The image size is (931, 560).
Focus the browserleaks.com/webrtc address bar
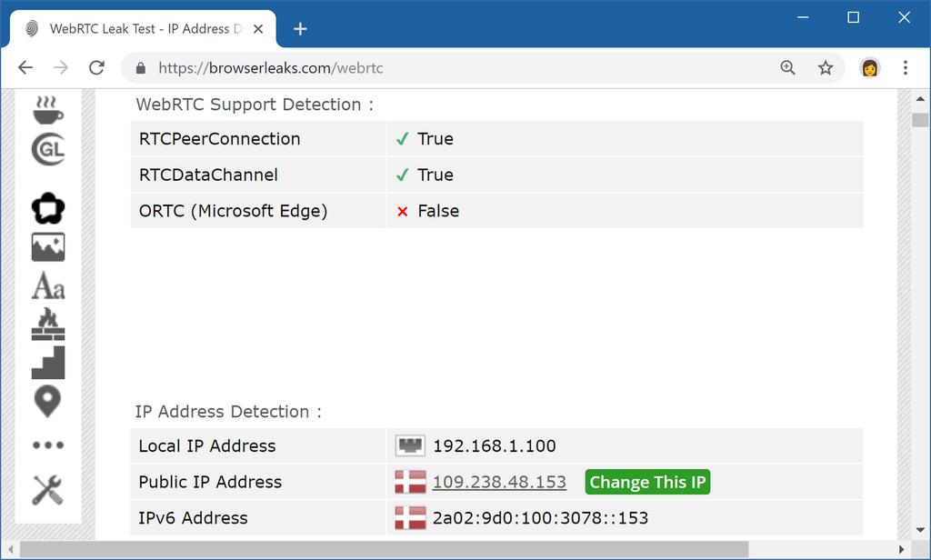coord(463,67)
